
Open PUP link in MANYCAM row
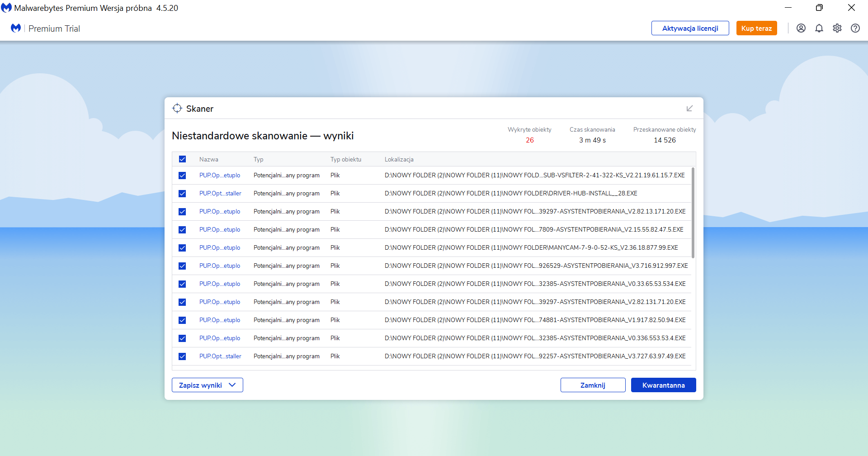tap(220, 247)
